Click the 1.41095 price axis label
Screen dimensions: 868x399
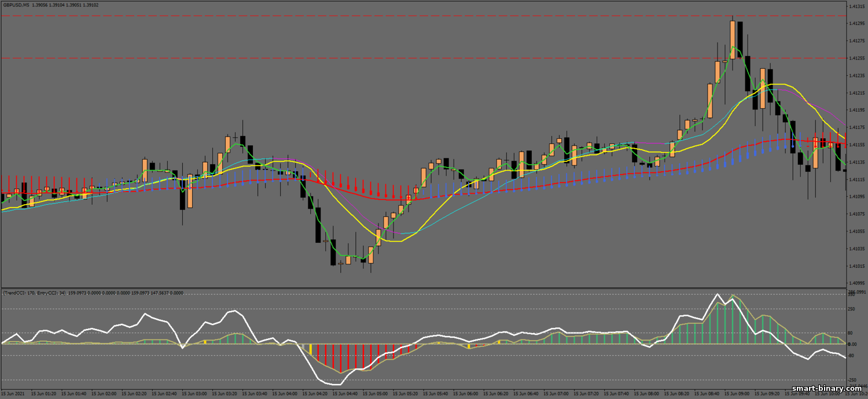tap(856, 197)
